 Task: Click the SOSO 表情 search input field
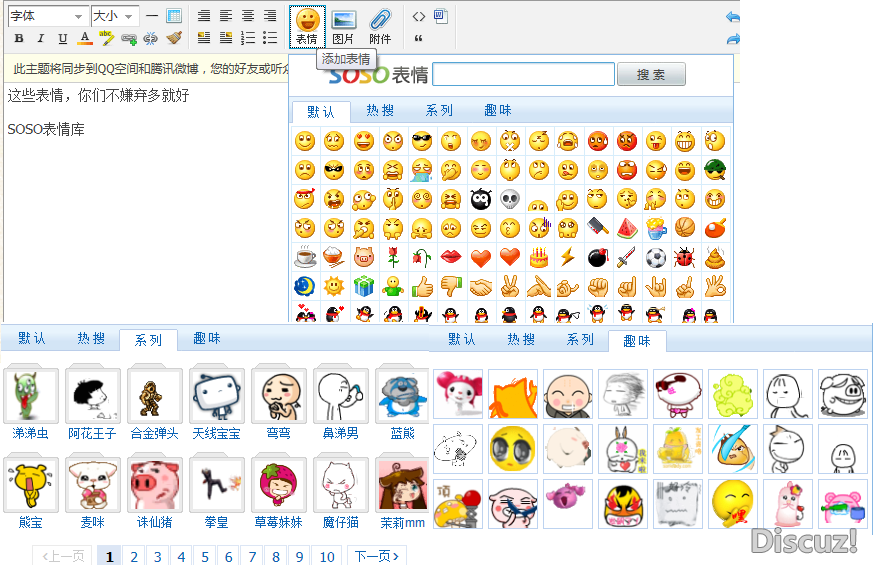(x=523, y=74)
